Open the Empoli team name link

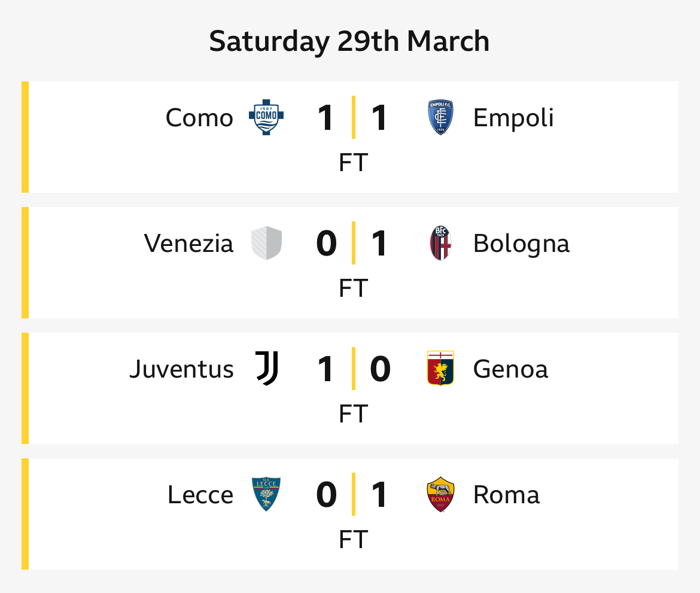click(513, 118)
